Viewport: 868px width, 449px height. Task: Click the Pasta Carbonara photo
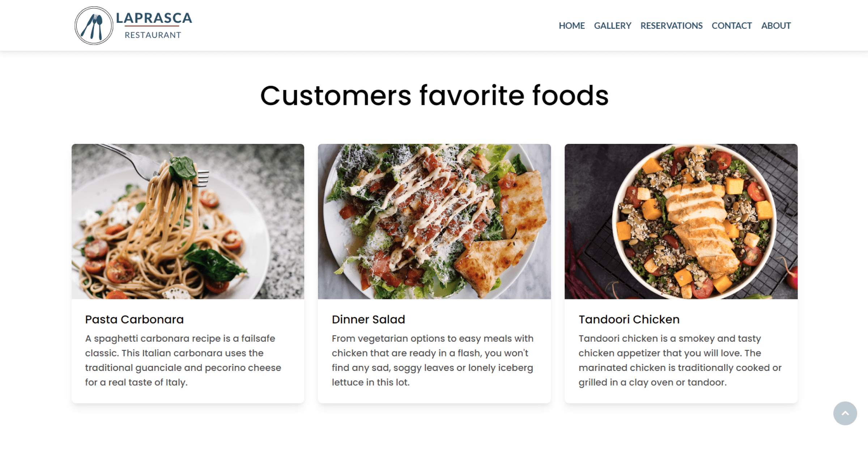(188, 221)
